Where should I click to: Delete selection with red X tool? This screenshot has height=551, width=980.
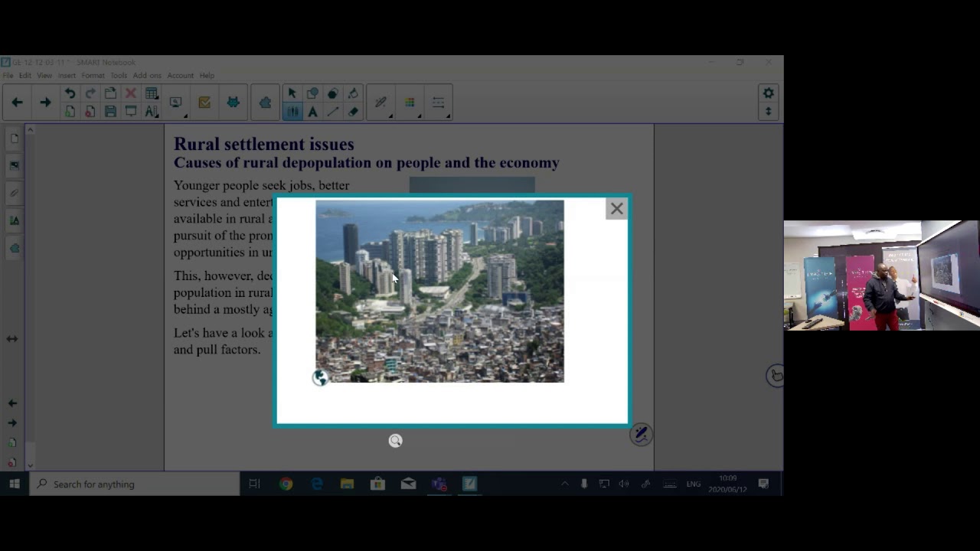(x=131, y=93)
